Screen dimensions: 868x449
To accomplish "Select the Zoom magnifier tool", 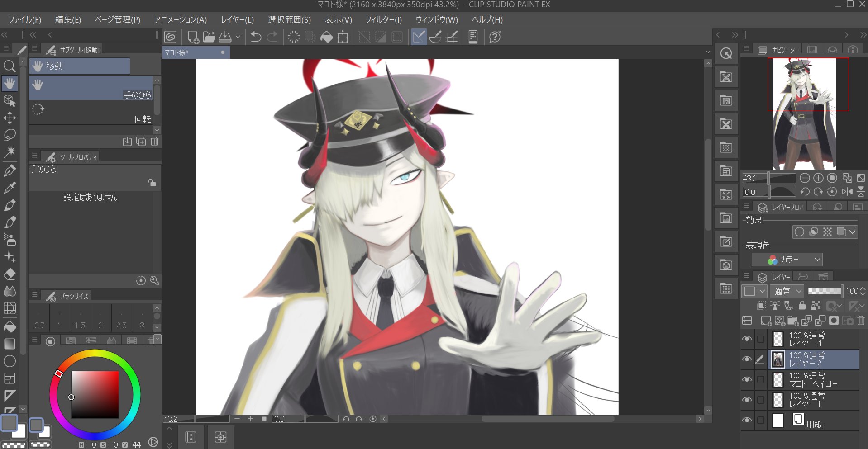I will tap(10, 66).
